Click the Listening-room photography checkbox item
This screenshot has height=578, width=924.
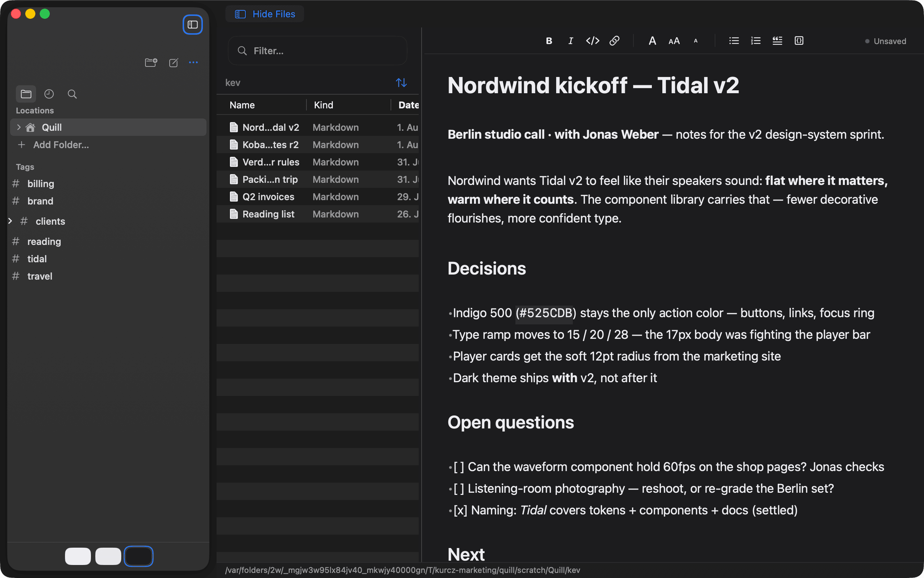pos(644,488)
